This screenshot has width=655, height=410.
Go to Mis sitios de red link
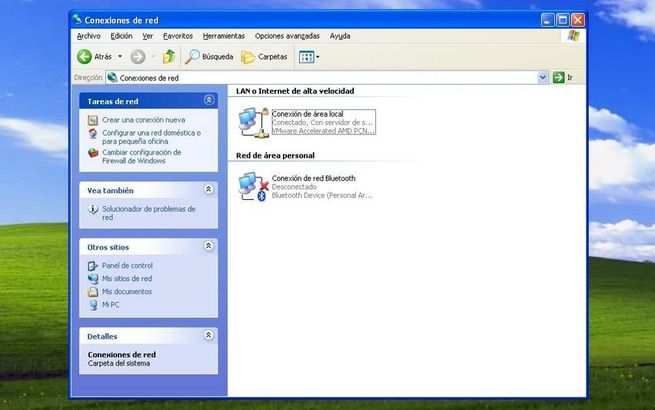(x=127, y=279)
